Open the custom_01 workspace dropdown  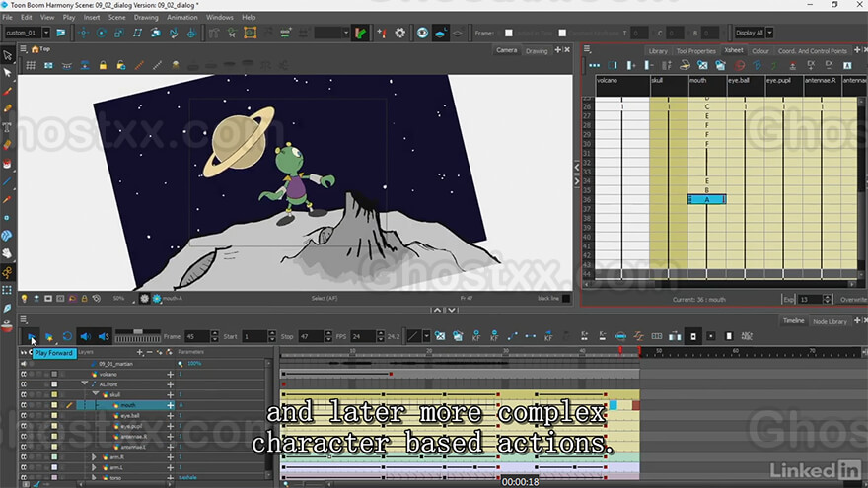[x=46, y=33]
